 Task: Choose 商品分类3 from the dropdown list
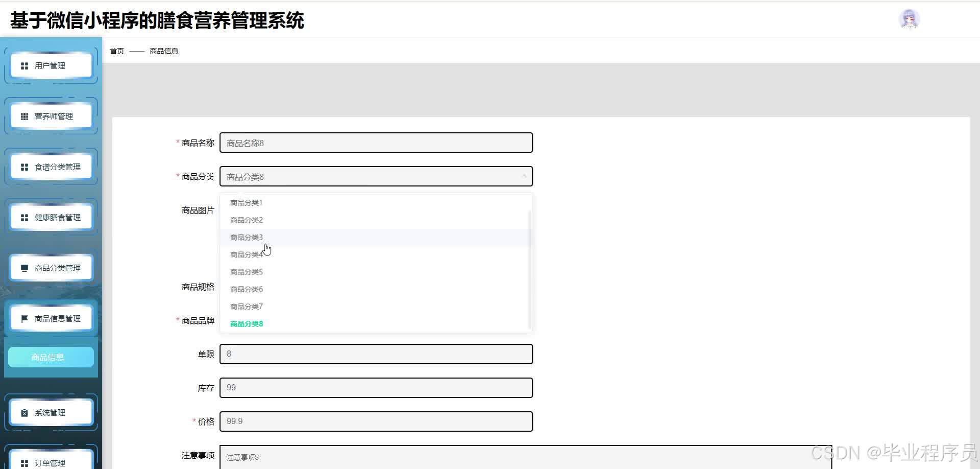click(x=376, y=238)
